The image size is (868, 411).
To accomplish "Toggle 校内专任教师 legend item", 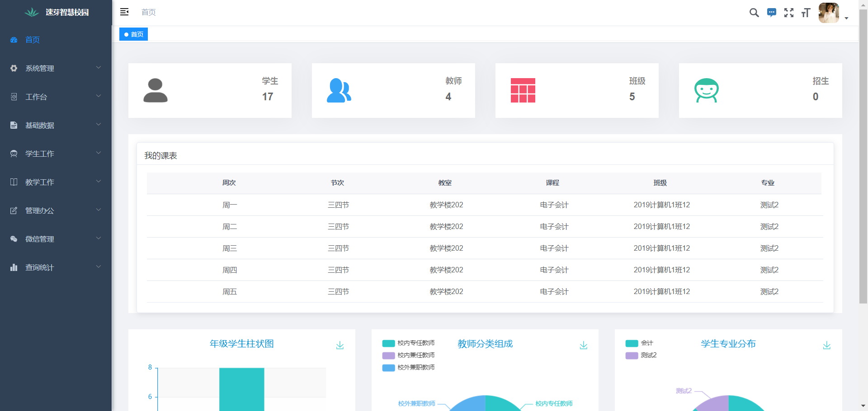I will coord(409,343).
